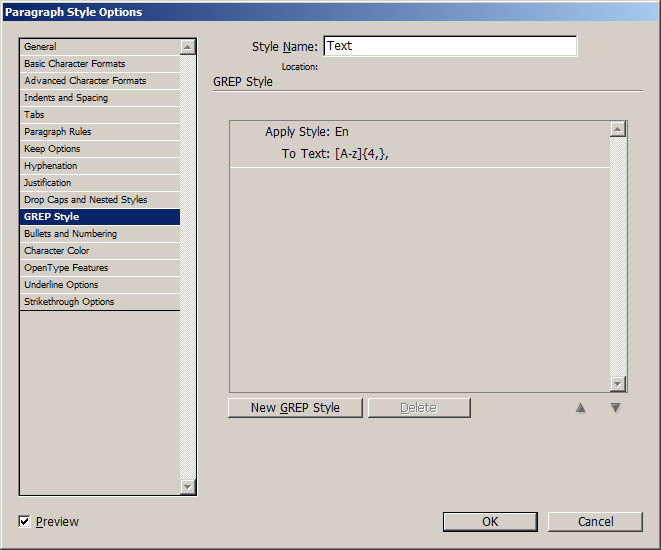
Task: Toggle the Preview checkbox
Action: (x=24, y=521)
